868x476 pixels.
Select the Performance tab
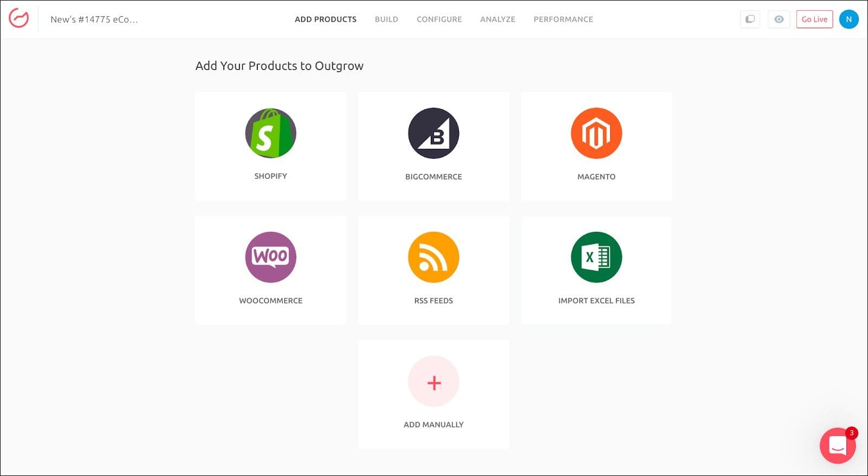pyautogui.click(x=563, y=19)
